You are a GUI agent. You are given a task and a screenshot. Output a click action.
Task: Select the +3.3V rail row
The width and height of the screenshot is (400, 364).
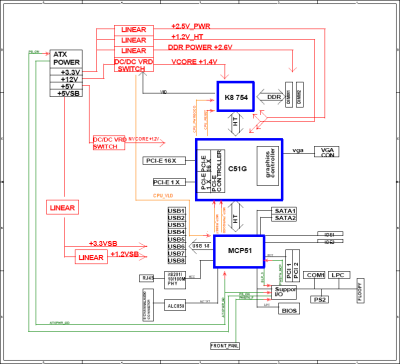click(66, 72)
